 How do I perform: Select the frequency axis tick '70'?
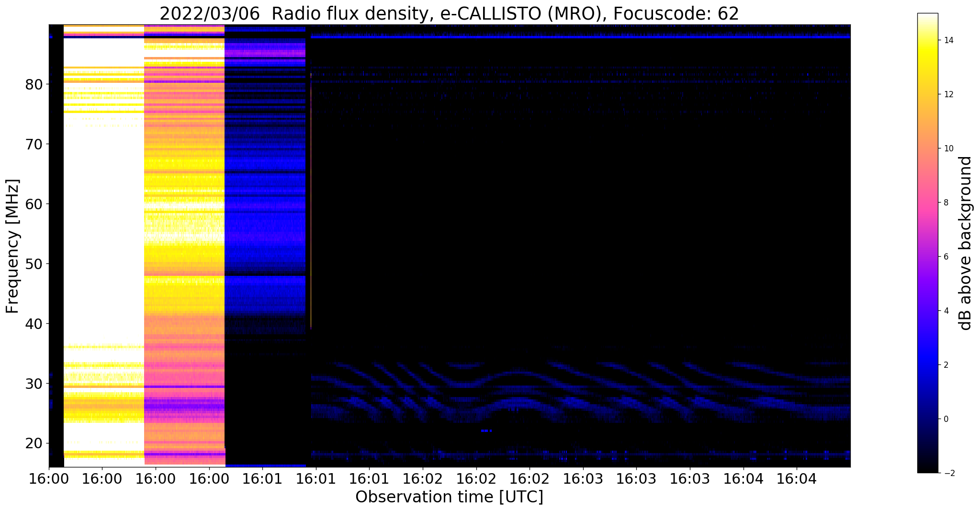[x=35, y=144]
